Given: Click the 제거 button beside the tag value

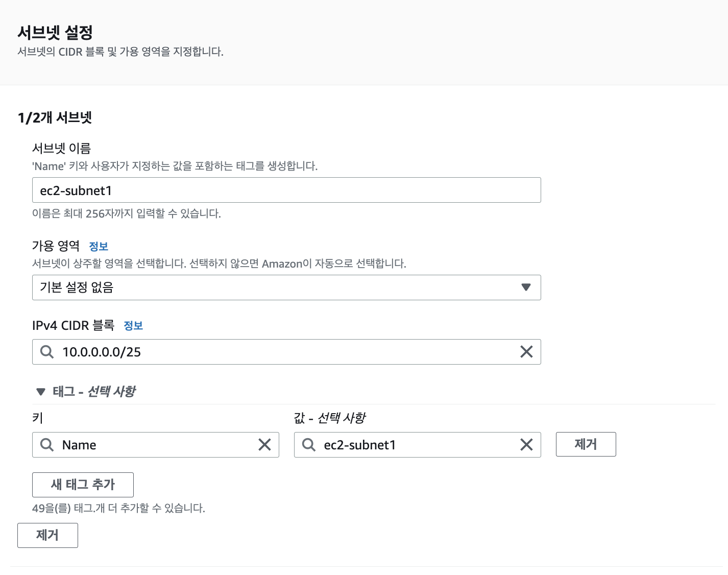Looking at the screenshot, I should click(586, 444).
